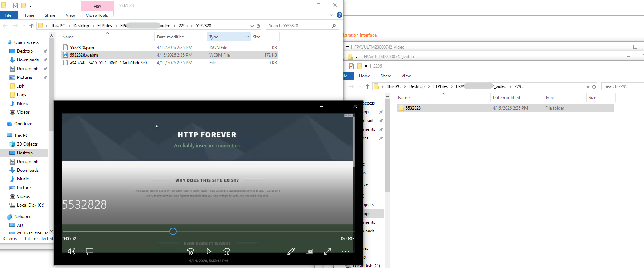Select the 5532828.json file
Screen dimensions: 644x268
[x=82, y=48]
